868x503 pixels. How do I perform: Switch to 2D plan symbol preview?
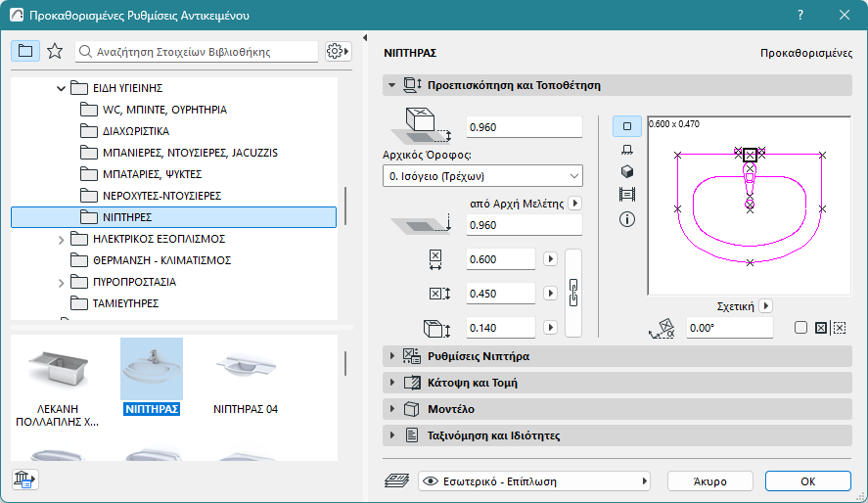coord(627,126)
